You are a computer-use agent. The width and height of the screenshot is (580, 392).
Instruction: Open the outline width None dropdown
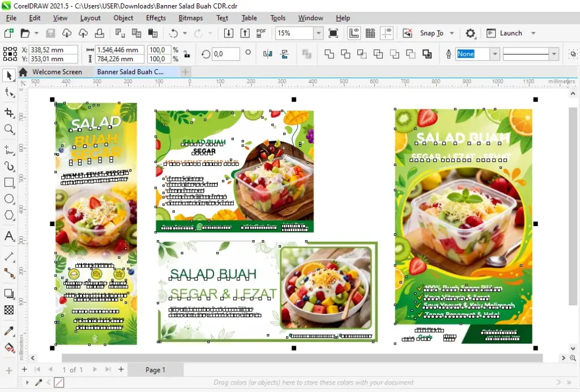point(495,54)
